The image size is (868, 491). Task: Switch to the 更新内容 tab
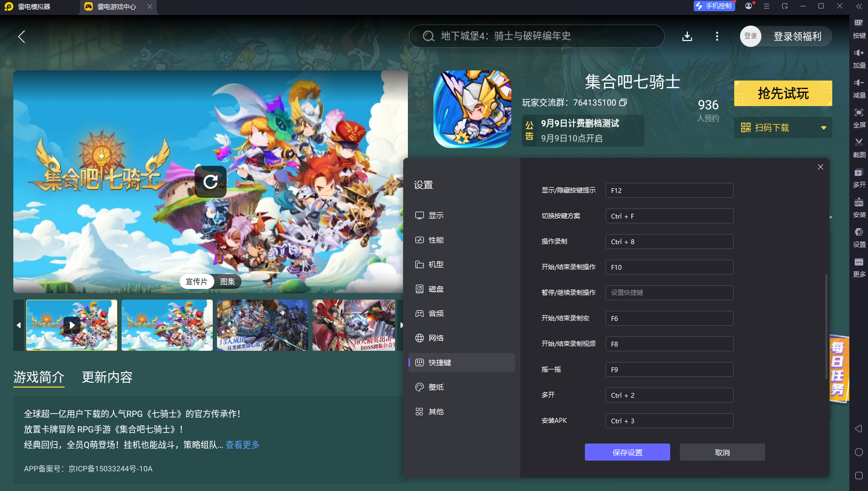click(107, 377)
